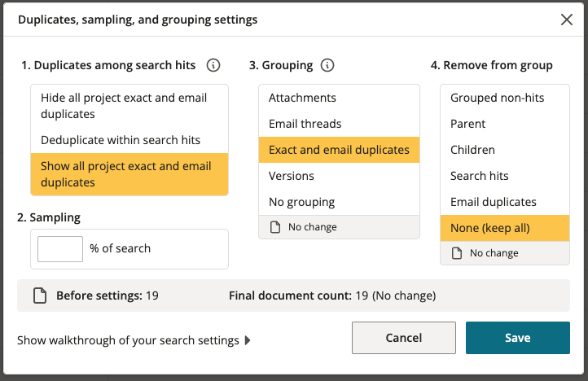Open info icon beside Duplicates among search hits
Screen dimensions: 588x381
tap(213, 65)
